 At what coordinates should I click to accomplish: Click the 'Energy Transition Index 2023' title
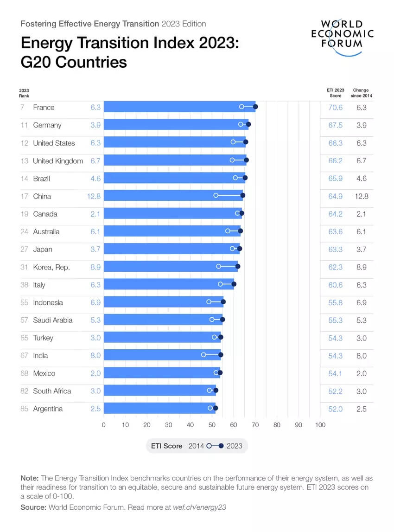click(130, 44)
